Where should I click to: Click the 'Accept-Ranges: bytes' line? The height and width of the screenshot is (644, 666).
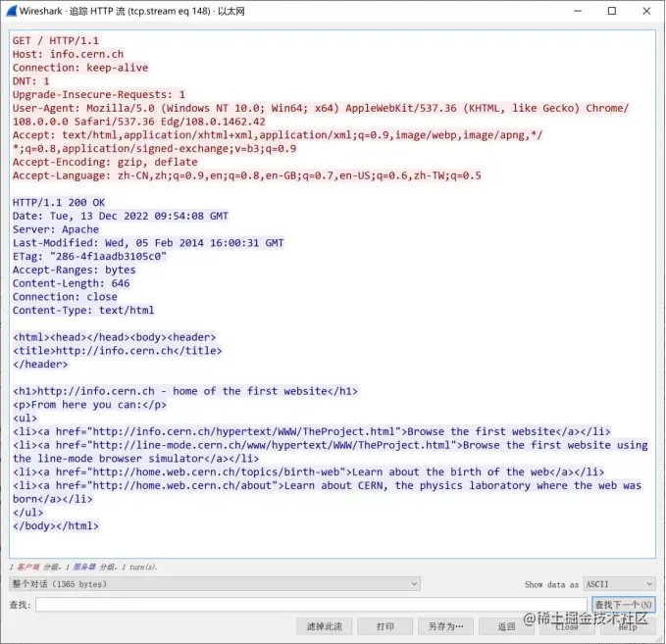tap(75, 270)
